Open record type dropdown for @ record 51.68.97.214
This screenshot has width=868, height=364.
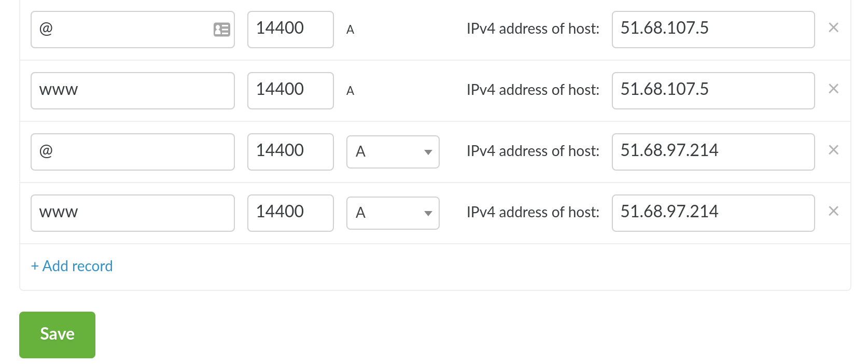point(393,152)
